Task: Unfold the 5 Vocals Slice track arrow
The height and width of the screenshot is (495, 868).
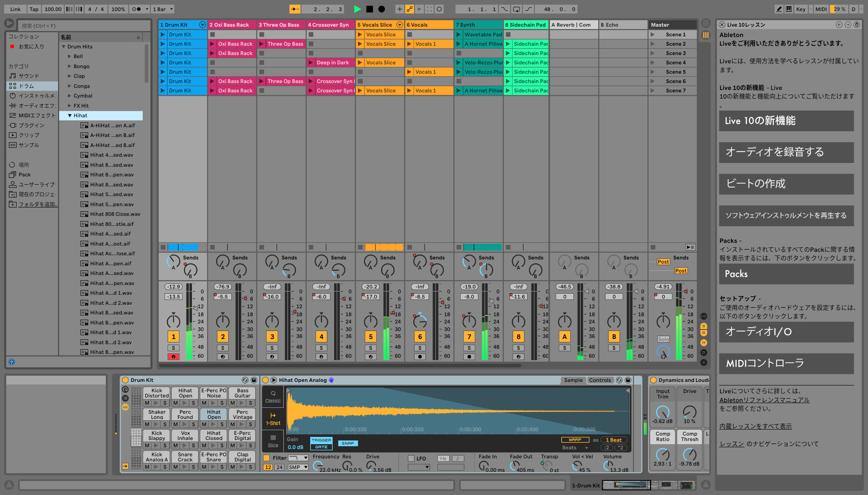Action: click(399, 25)
